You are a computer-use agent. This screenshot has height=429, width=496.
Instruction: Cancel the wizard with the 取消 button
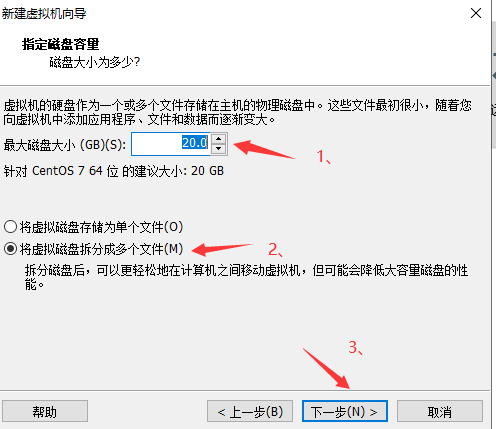440,411
